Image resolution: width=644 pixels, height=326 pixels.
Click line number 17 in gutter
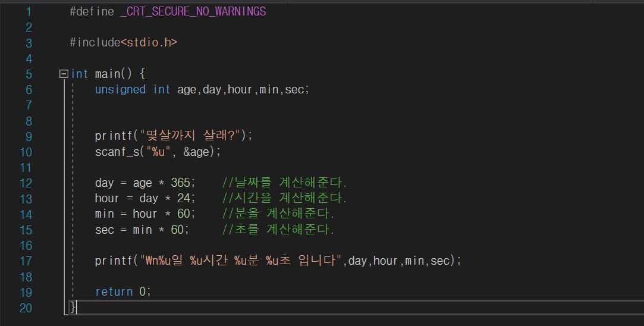[26, 261]
